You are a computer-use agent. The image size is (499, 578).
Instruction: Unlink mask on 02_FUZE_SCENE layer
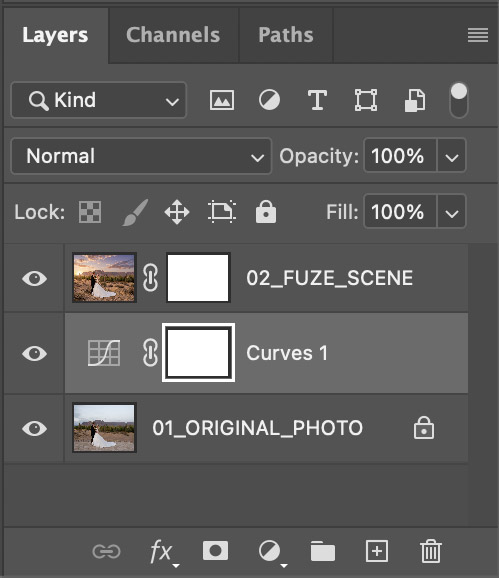click(150, 278)
